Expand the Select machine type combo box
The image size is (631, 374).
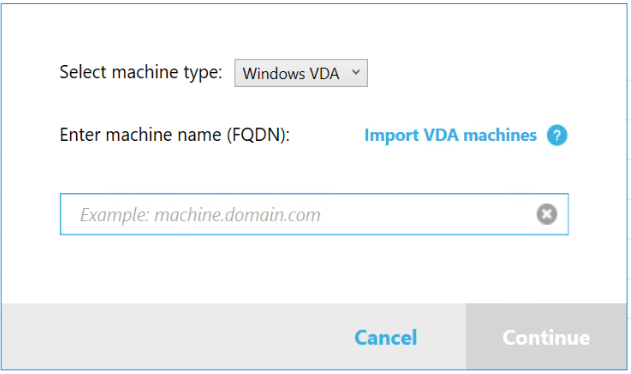(301, 73)
